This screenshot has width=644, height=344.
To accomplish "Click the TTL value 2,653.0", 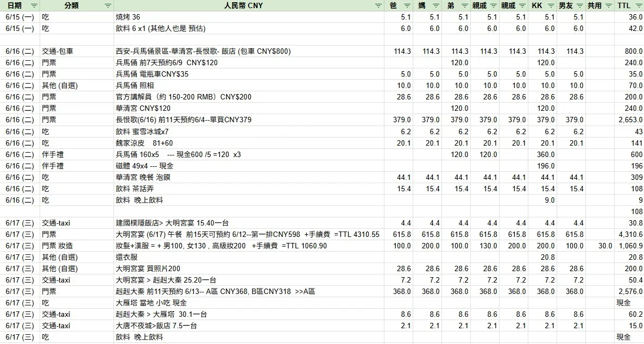I will (x=629, y=120).
